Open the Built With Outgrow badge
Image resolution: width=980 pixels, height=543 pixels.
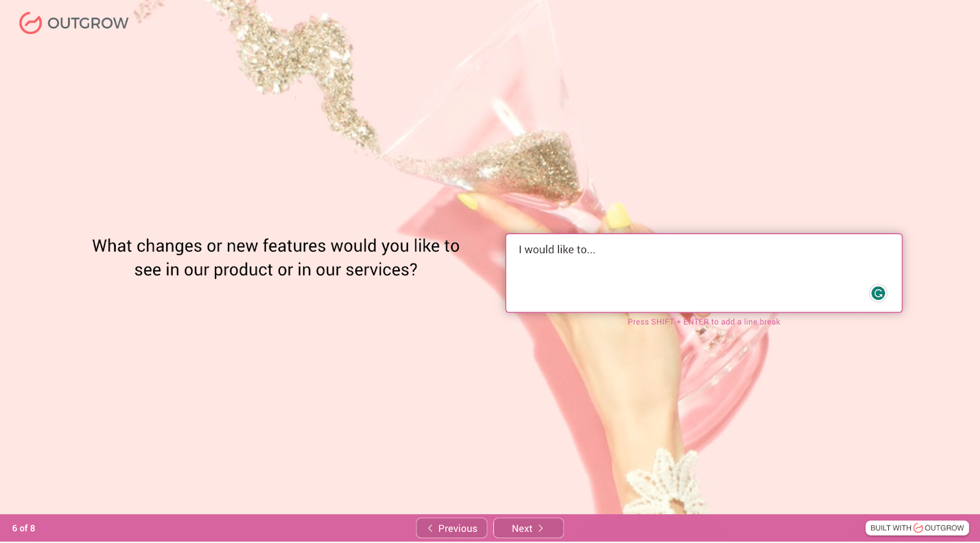[916, 528]
